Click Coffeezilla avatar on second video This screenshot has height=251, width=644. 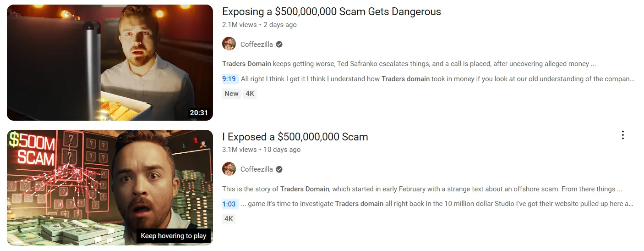229,169
